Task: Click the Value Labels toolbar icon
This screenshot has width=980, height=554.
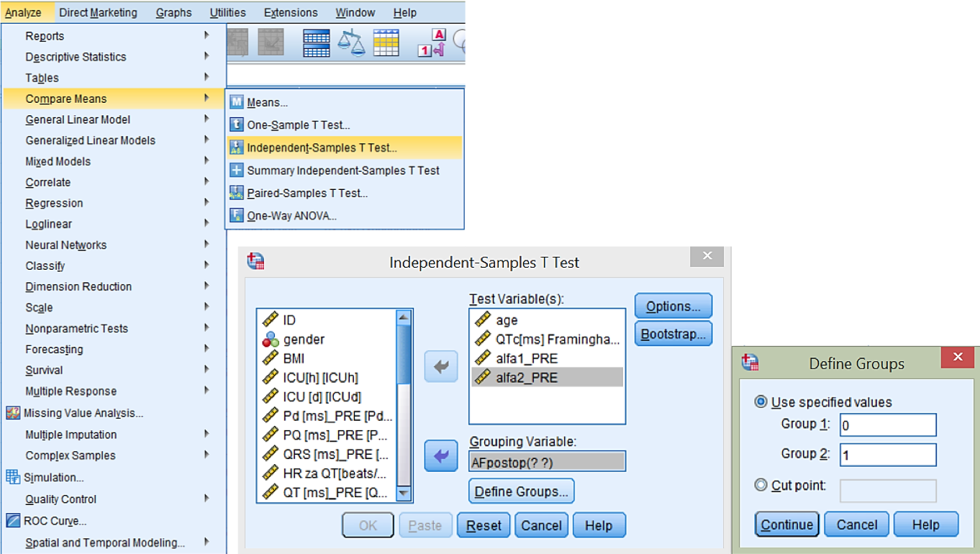Action: click(x=433, y=43)
